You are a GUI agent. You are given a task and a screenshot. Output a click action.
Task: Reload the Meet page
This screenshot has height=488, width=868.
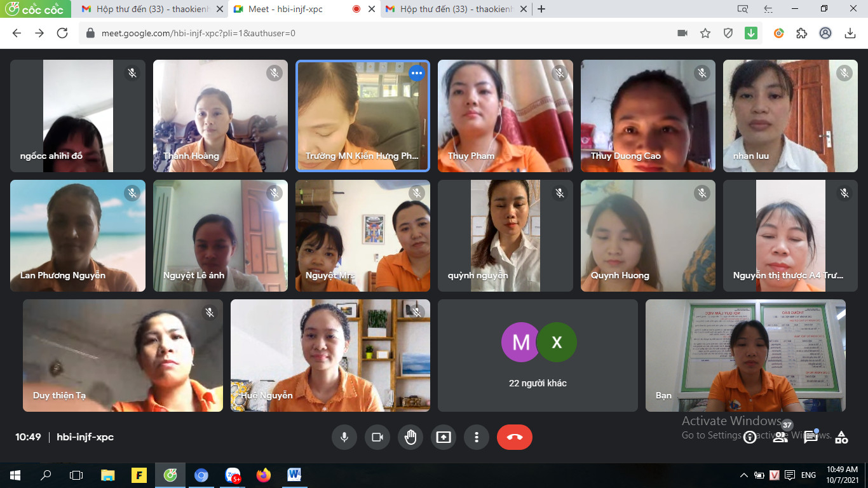(x=62, y=33)
